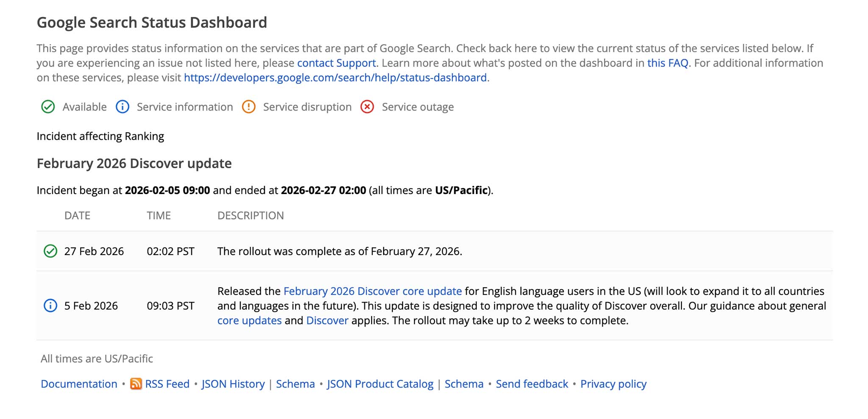Open the this FAQ link
Screen dimensions: 868x419
(x=668, y=63)
